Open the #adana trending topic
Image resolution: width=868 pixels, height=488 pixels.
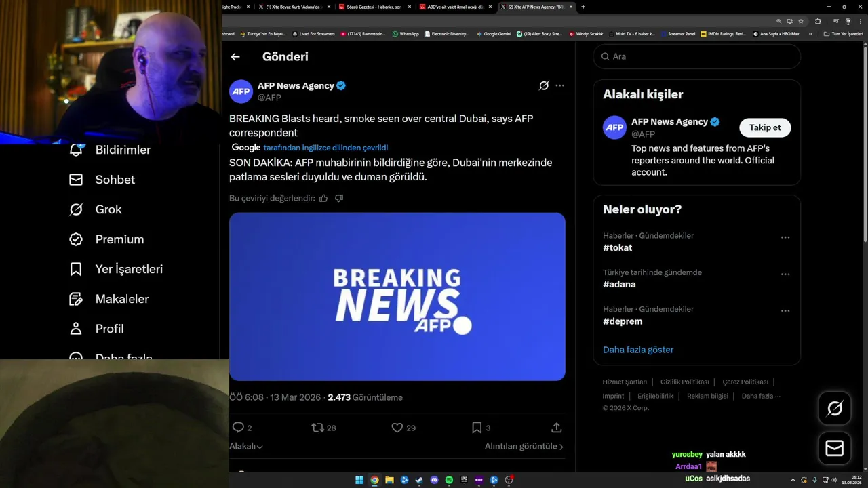(x=619, y=284)
